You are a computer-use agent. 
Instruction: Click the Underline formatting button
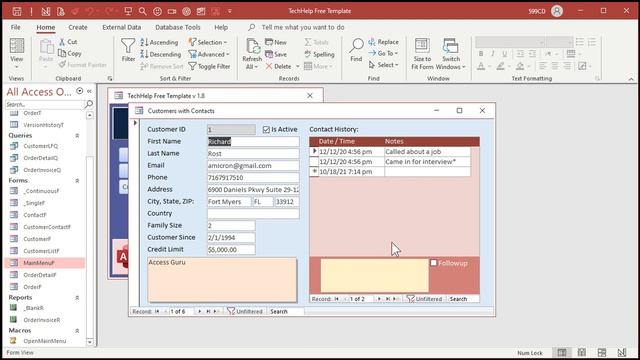click(x=505, y=54)
